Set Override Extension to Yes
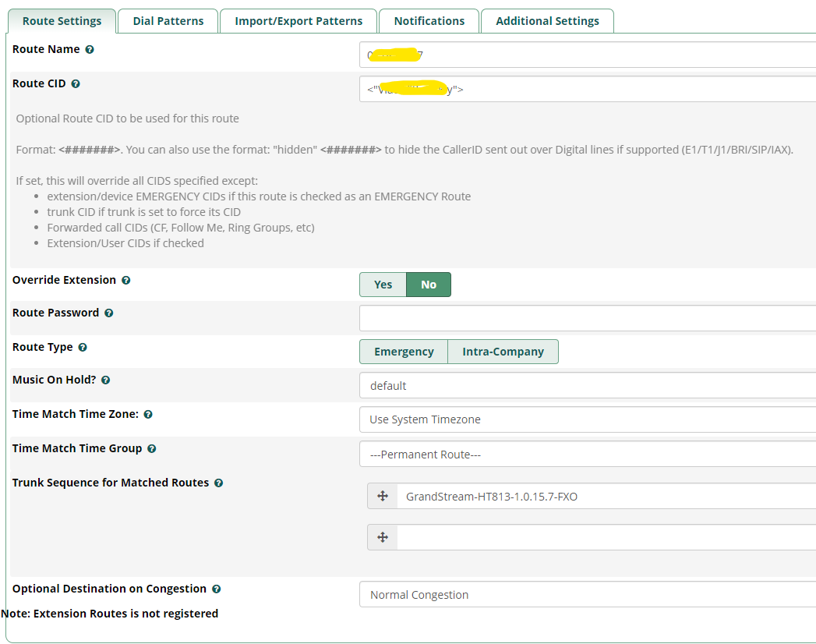Viewport: 816px width, 644px height. coord(383,285)
